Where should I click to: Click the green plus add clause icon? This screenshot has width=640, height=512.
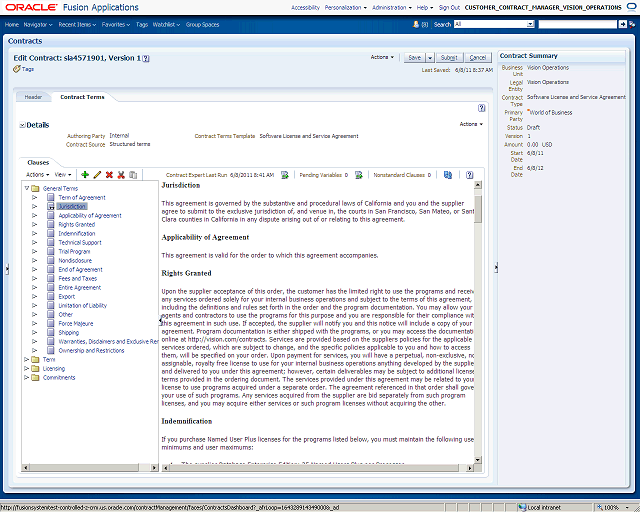tap(85, 175)
